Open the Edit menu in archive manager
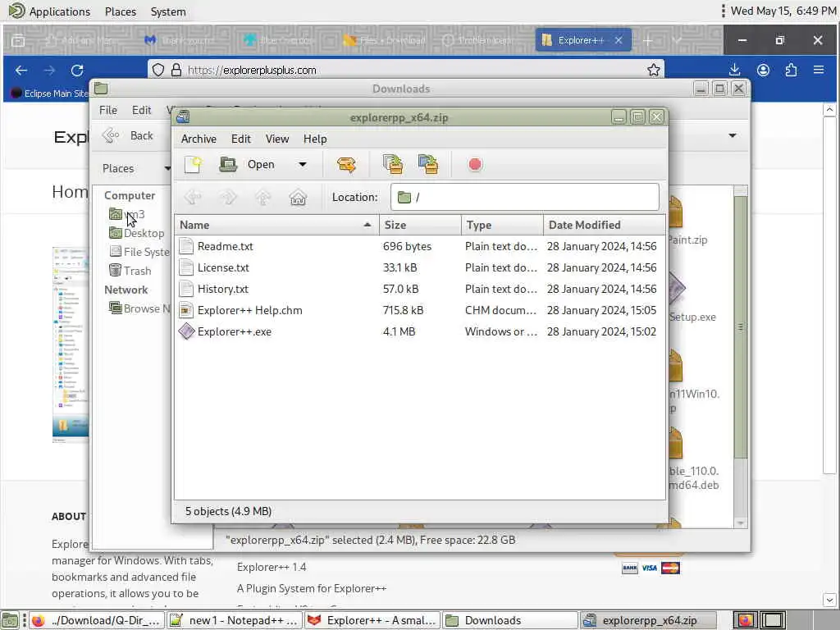The width and height of the screenshot is (840, 630). click(x=241, y=139)
